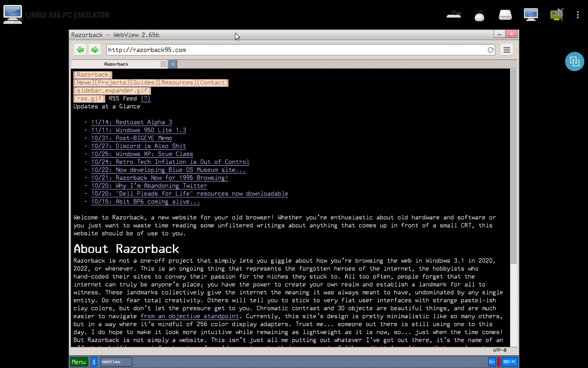
Task: Click the [rss.gif] feed link
Action: [x=89, y=98]
